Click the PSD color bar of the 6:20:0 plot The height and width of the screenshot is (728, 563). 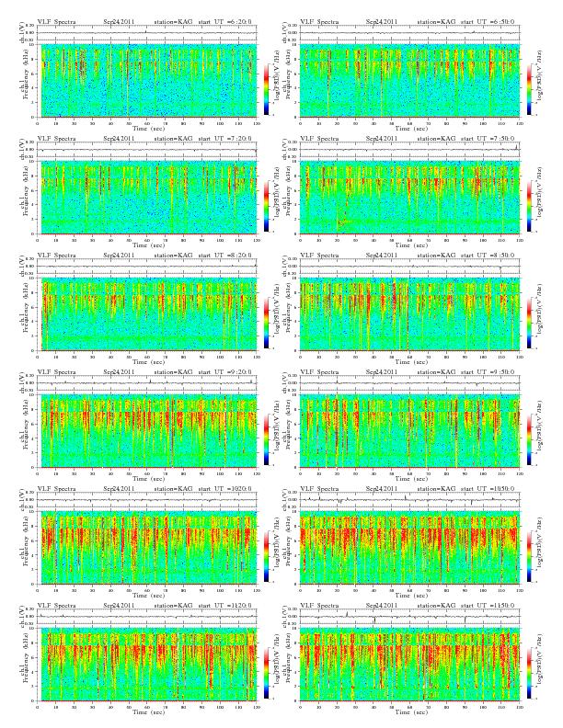(266, 89)
